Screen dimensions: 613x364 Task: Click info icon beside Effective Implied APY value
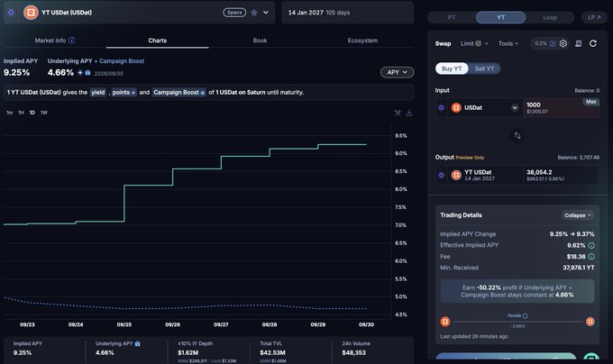pyautogui.click(x=591, y=246)
